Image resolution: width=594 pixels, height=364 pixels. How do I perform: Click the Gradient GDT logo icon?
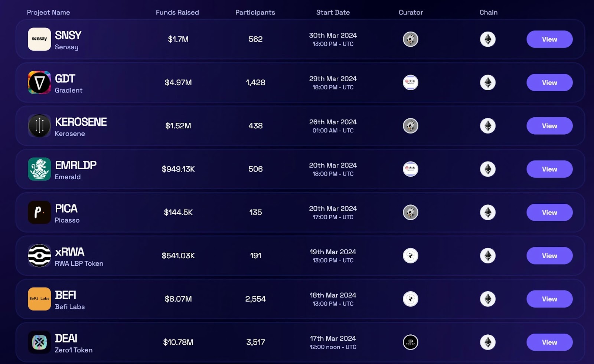tap(39, 82)
